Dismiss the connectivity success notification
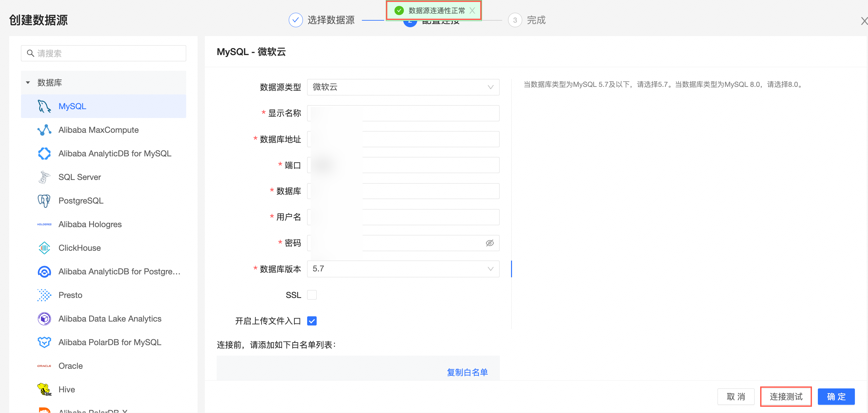This screenshot has height=413, width=868. 472,10
